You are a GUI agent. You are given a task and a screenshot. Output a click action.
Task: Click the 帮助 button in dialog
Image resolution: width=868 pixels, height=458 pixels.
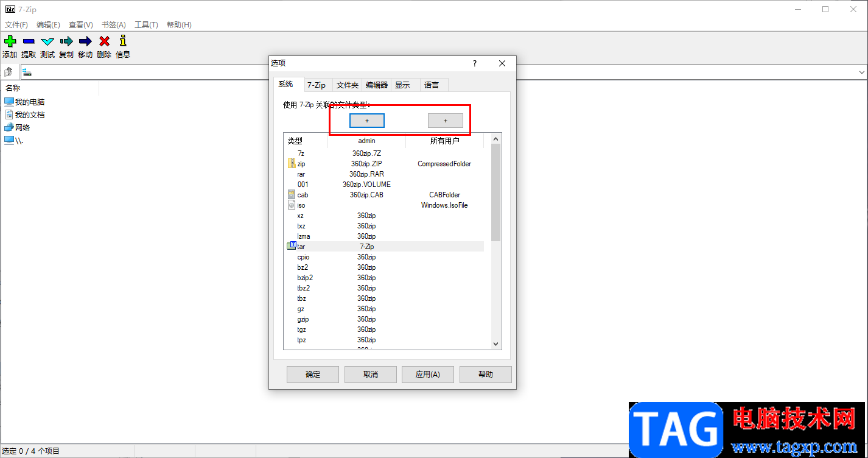click(486, 375)
